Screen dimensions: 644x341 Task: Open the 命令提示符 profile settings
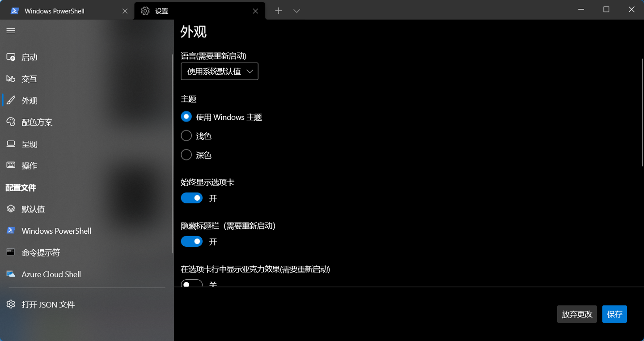tap(87, 253)
